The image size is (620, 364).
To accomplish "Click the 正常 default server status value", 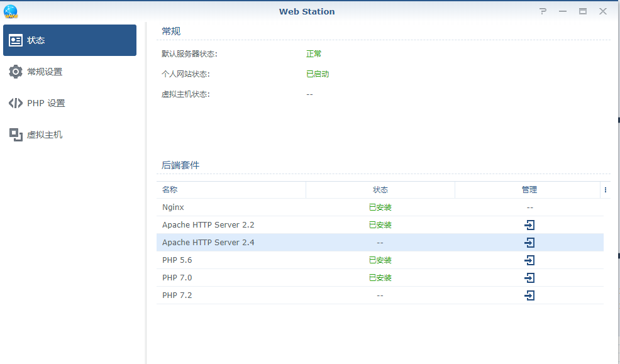I will 314,53.
